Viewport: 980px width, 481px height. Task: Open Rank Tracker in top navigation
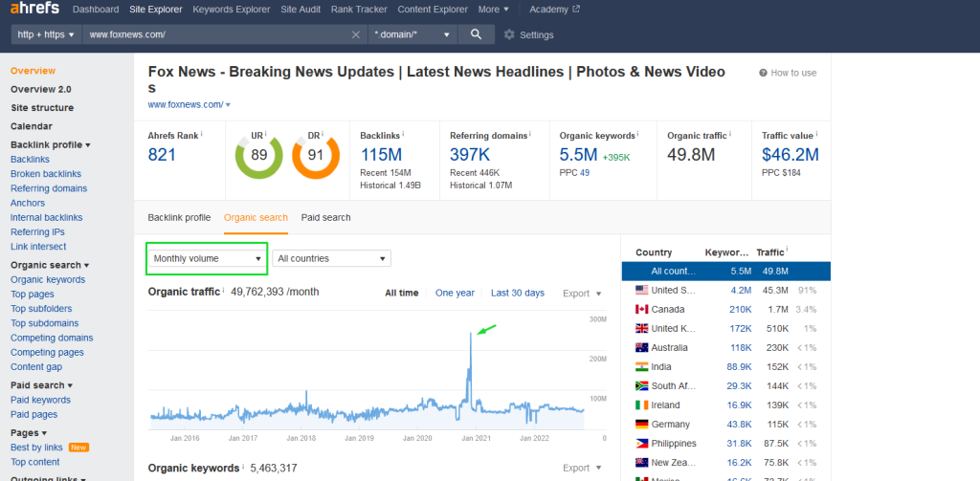coord(359,10)
